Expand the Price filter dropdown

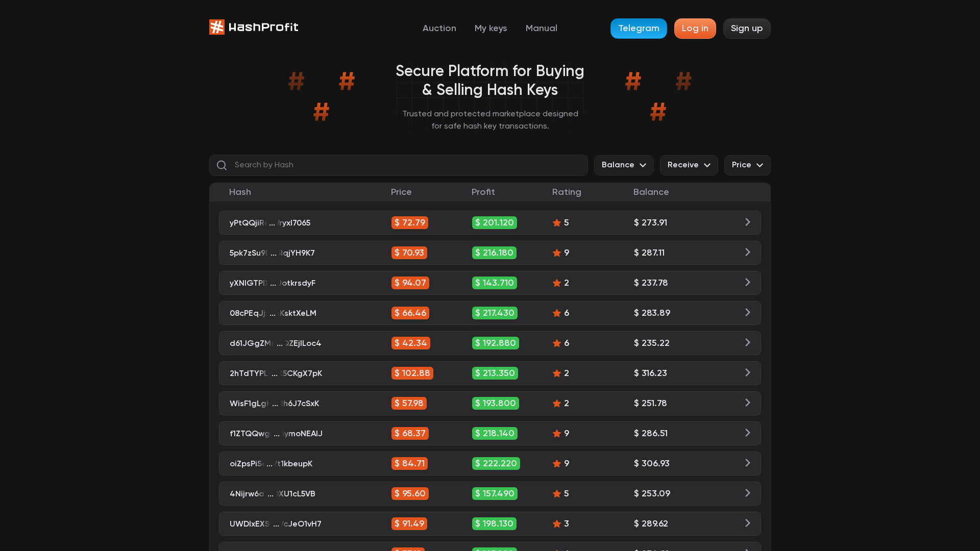pos(747,165)
